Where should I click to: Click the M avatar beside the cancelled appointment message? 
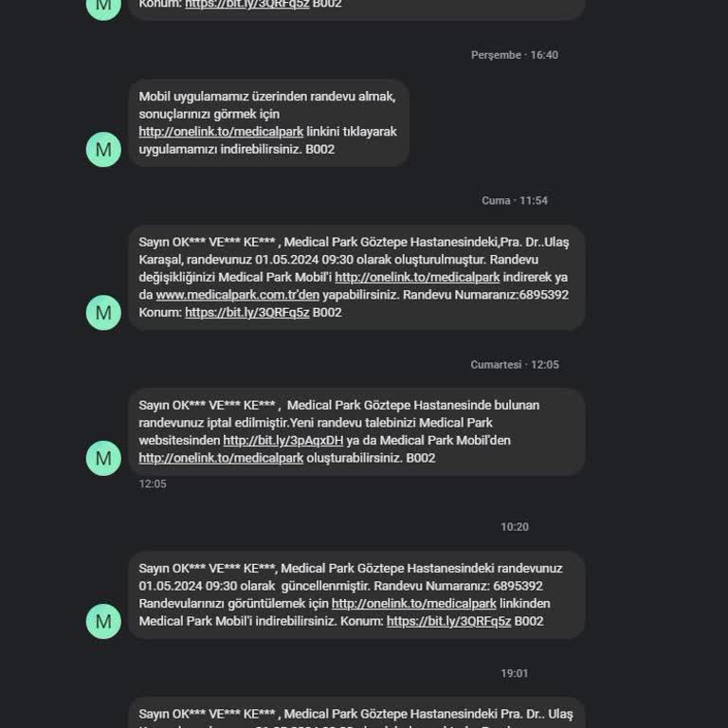pos(103,458)
